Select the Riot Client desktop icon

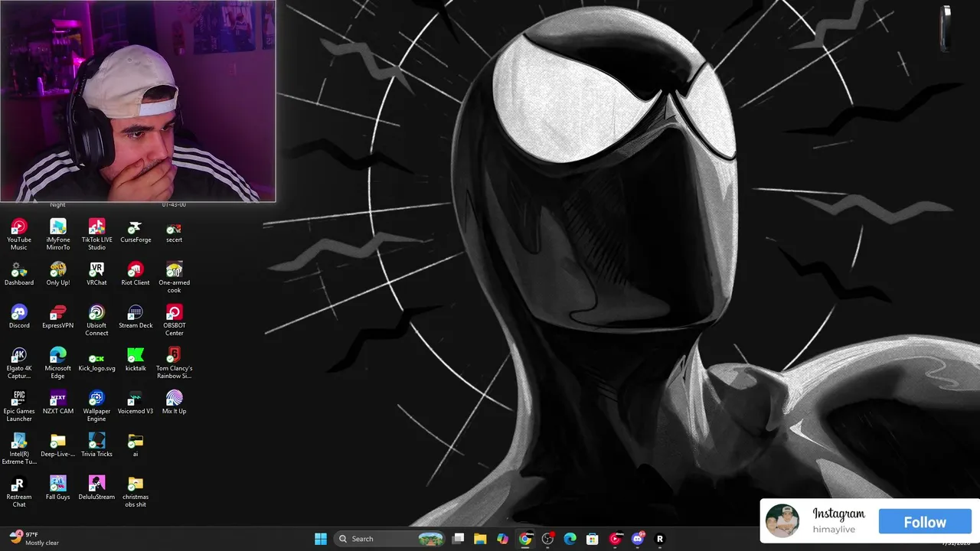(136, 274)
